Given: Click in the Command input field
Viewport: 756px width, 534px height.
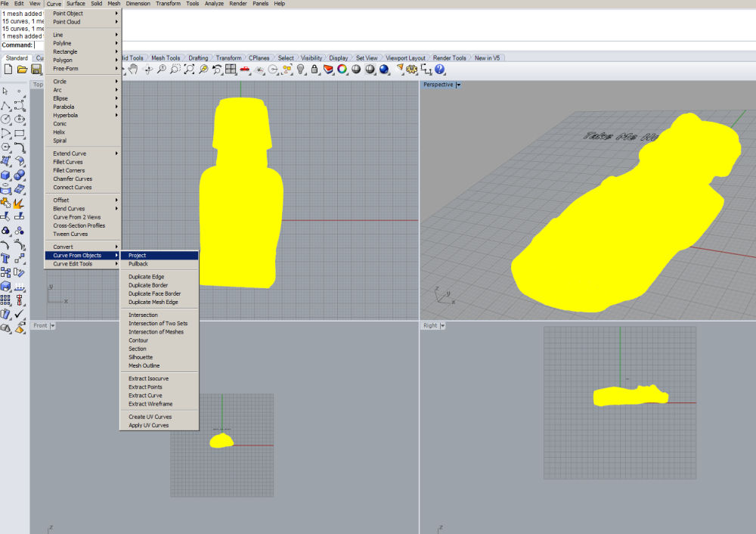Looking at the screenshot, I should pos(76,45).
